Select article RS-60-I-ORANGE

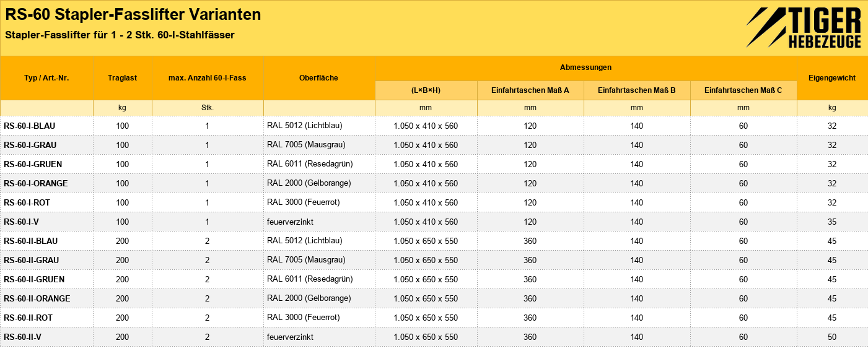(x=36, y=183)
